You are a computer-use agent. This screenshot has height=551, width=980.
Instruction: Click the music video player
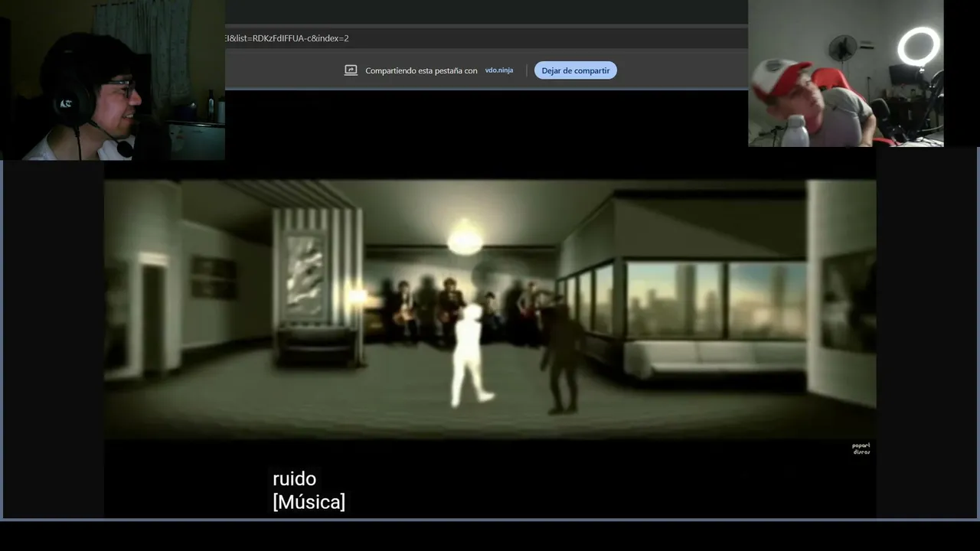(x=490, y=310)
